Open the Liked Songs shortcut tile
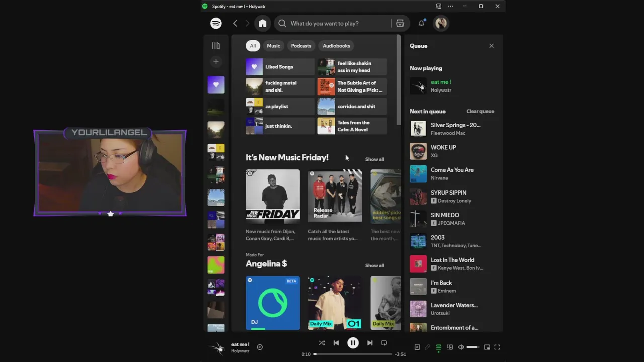The image size is (644, 362). pos(280,67)
